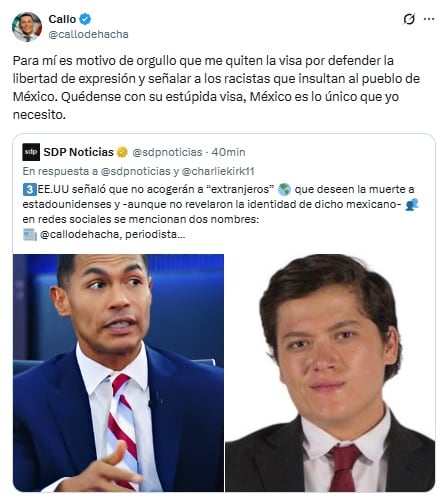Click the SDP Noticias logo avatar
The height and width of the screenshot is (498, 445).
tap(31, 152)
